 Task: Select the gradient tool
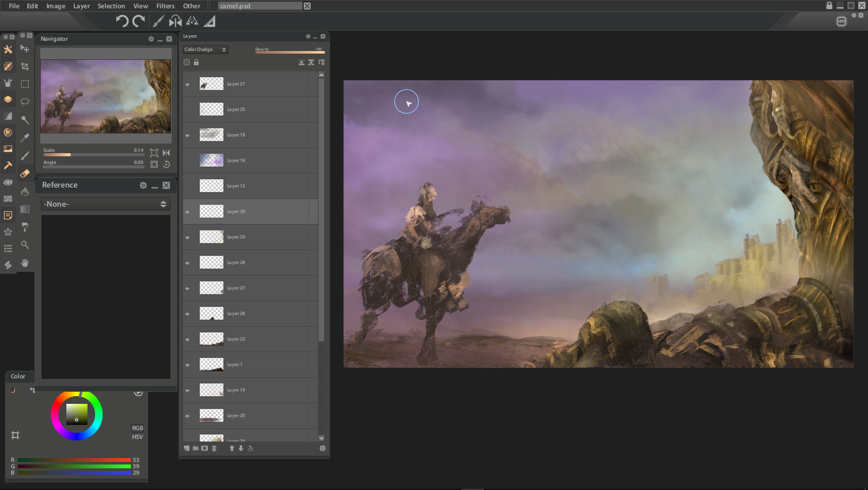(25, 209)
